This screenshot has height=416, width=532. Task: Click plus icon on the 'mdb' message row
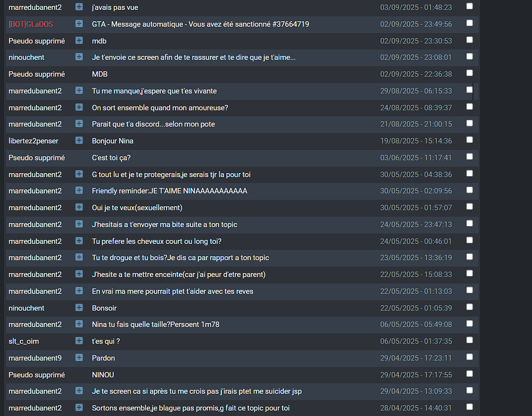coord(79,41)
